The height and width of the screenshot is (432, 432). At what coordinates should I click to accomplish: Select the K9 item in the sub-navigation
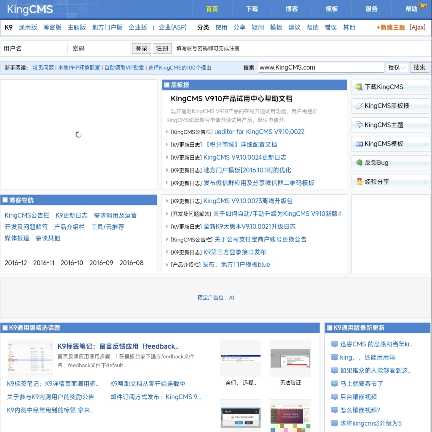[x=8, y=27]
